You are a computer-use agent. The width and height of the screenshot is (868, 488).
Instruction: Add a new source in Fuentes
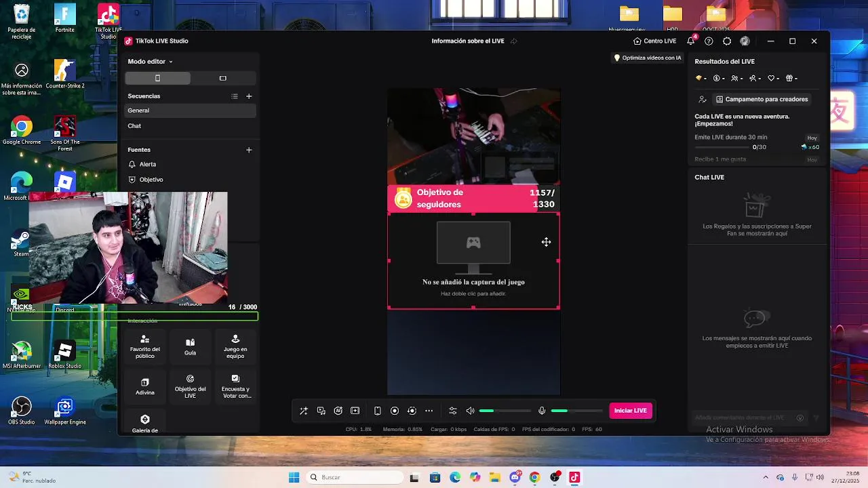pos(249,150)
